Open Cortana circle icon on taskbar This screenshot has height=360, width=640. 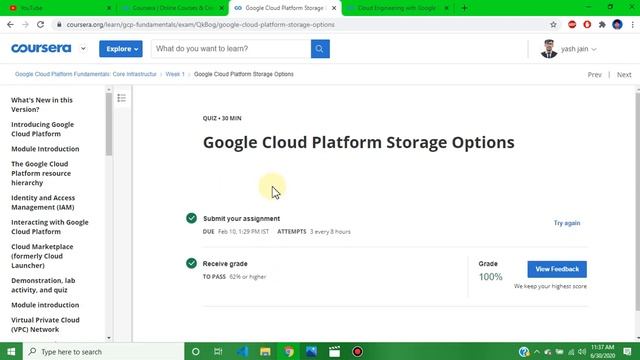(196, 351)
